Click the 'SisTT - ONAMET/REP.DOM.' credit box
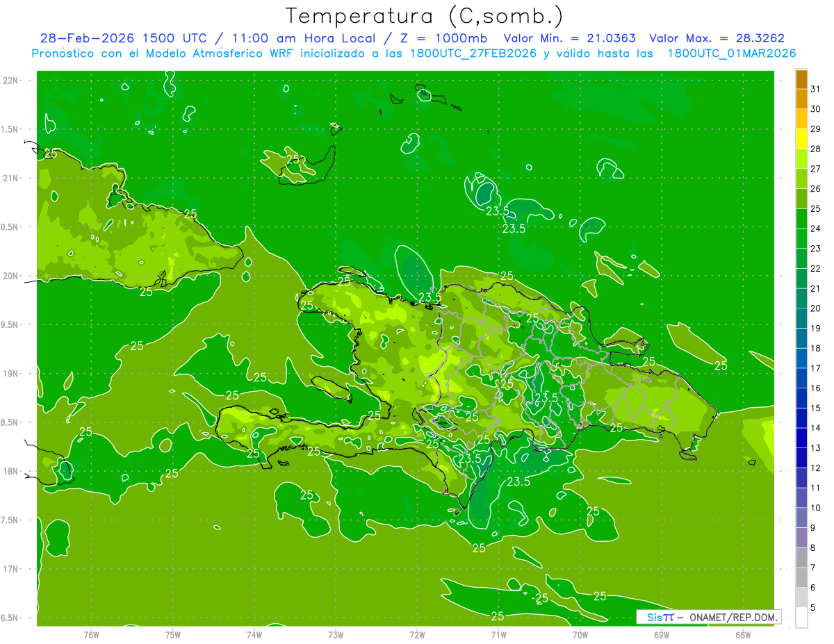834x644 pixels. pos(708,617)
